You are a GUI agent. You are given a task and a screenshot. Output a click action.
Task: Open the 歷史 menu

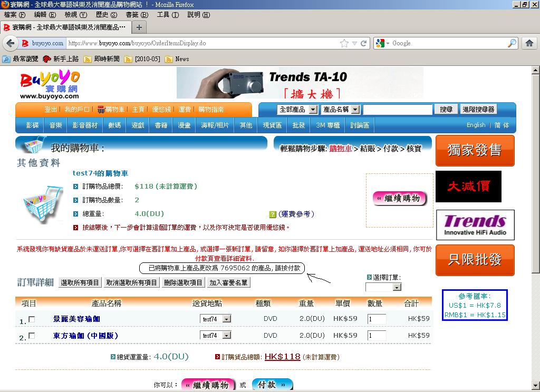(107, 15)
